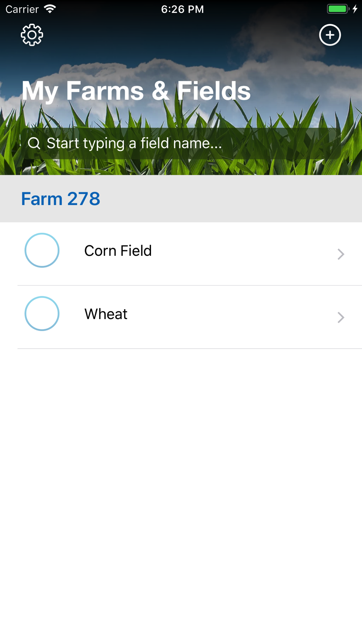Tap the My Farms & Fields title
The image size is (362, 644).
(x=136, y=91)
